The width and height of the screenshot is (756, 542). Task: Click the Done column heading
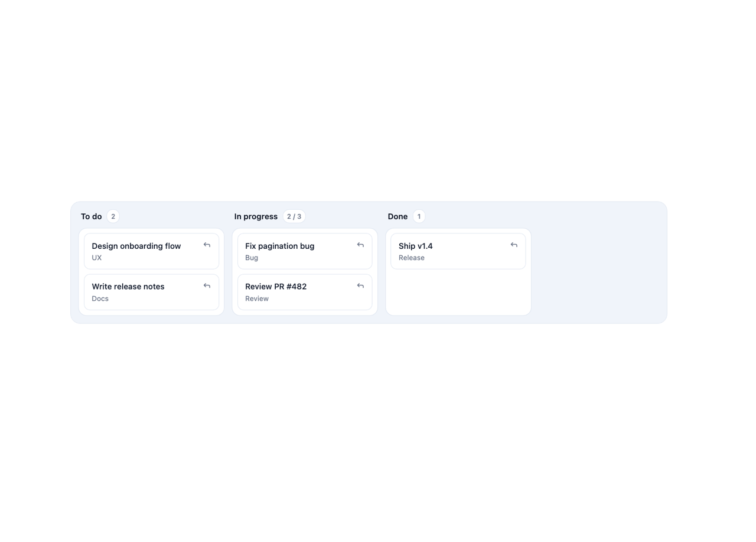(x=397, y=216)
